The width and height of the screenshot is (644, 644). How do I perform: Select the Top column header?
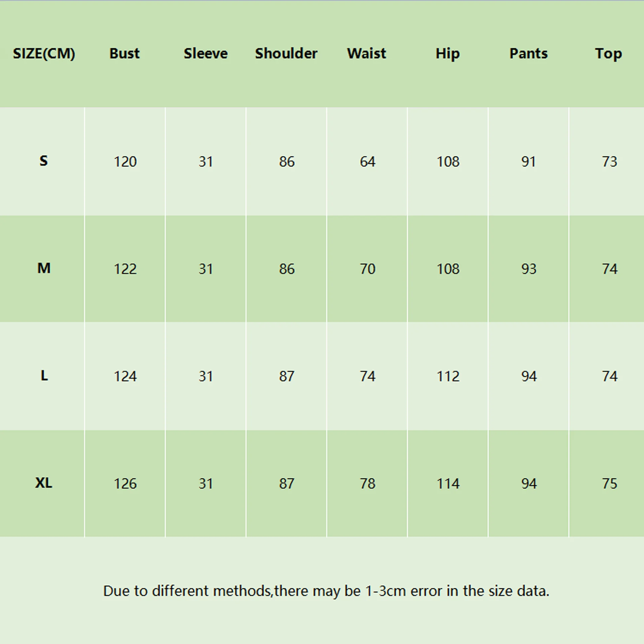click(x=608, y=54)
